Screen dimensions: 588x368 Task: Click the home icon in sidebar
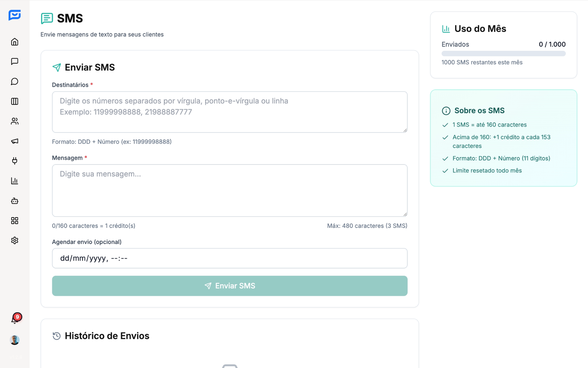15,42
